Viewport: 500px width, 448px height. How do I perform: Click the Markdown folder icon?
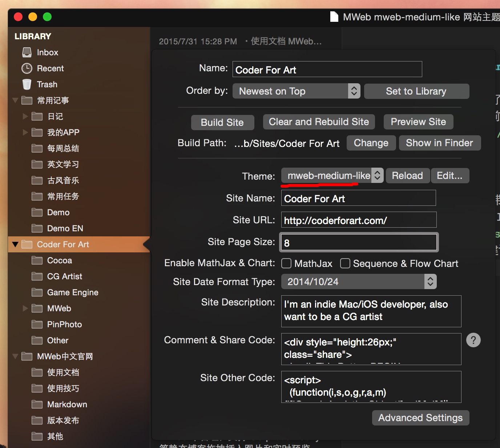(x=37, y=404)
